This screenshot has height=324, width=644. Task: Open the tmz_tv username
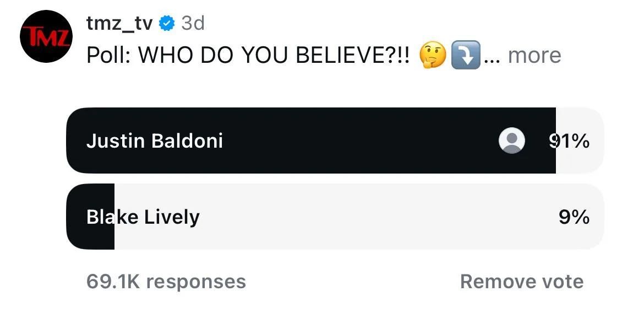(x=119, y=23)
